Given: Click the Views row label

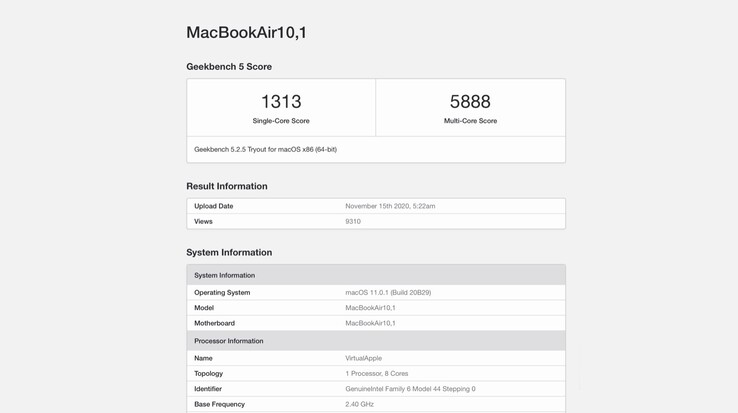Looking at the screenshot, I should point(203,221).
